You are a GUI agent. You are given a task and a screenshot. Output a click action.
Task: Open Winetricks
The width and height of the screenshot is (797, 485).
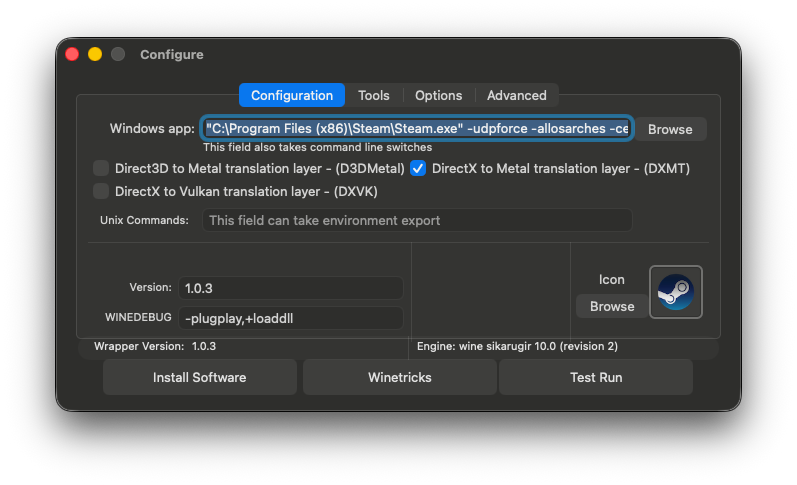click(x=400, y=377)
